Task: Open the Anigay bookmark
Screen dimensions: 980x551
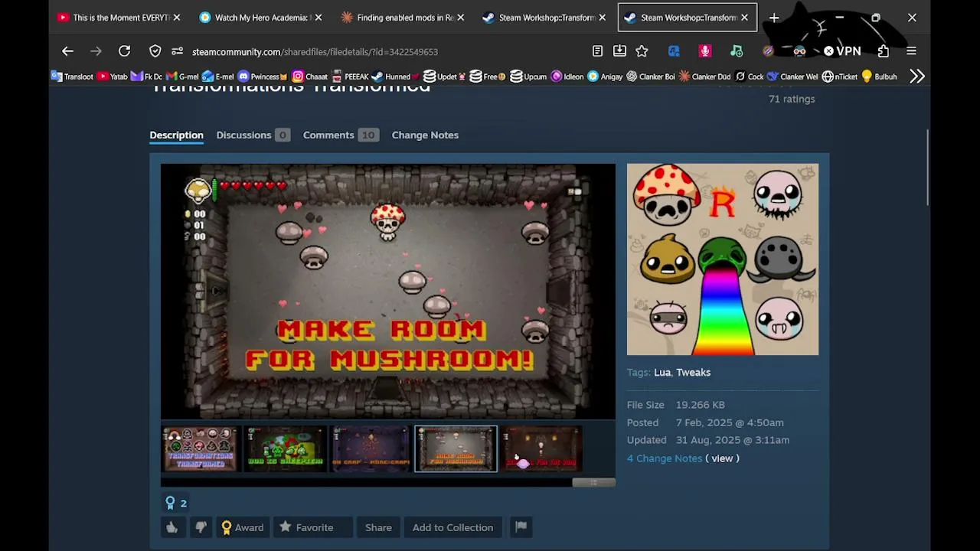Action: (605, 77)
